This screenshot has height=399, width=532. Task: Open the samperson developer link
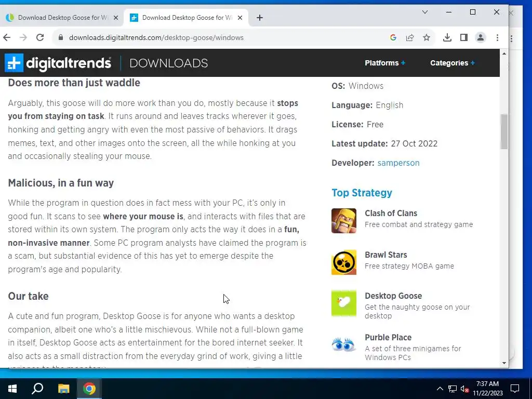click(398, 163)
